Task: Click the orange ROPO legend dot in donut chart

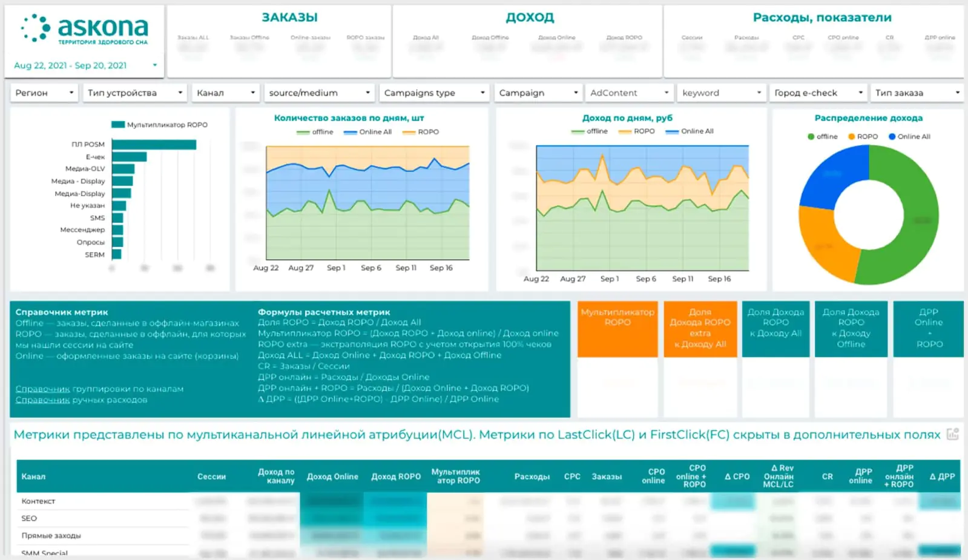Action: pyautogui.click(x=851, y=136)
